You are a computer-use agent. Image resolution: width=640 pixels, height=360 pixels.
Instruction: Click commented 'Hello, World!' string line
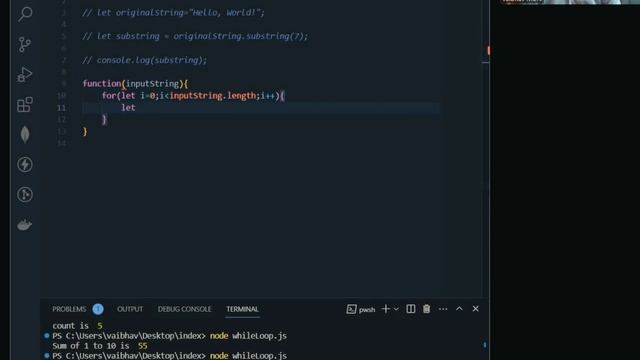[173, 13]
